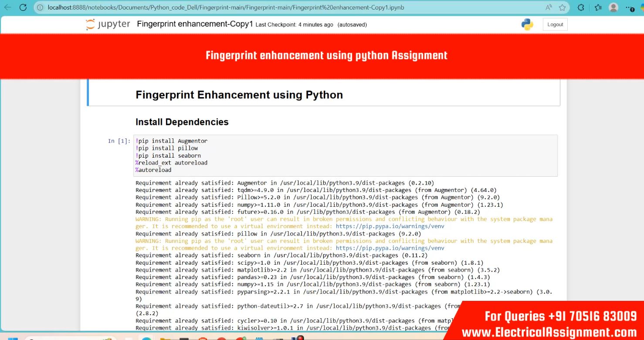Open the first pip.pypa.io warnings link

click(x=390, y=226)
